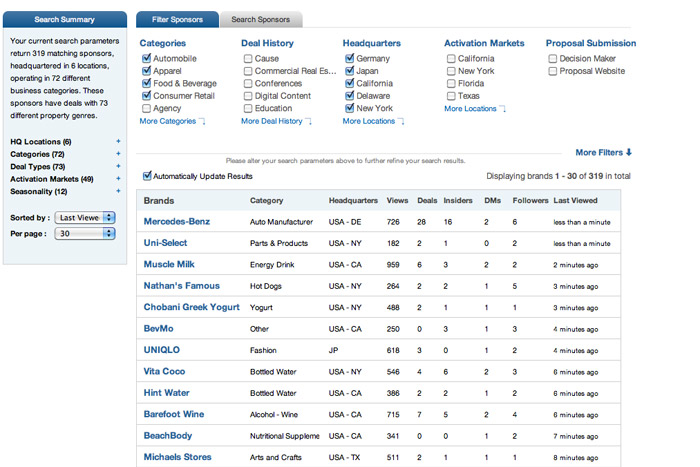
Task: Open the Sorted by dropdown
Action: (85, 217)
